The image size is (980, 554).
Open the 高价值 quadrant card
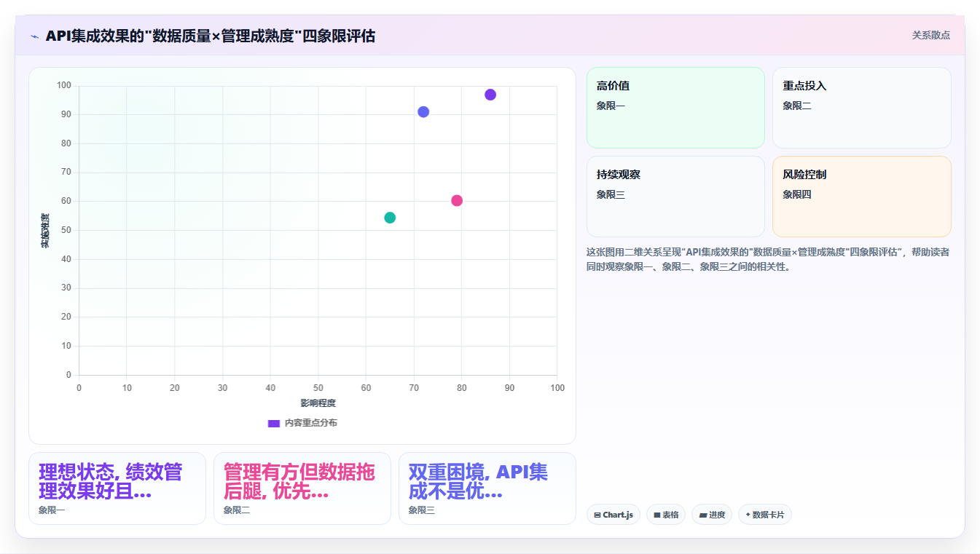(x=675, y=108)
